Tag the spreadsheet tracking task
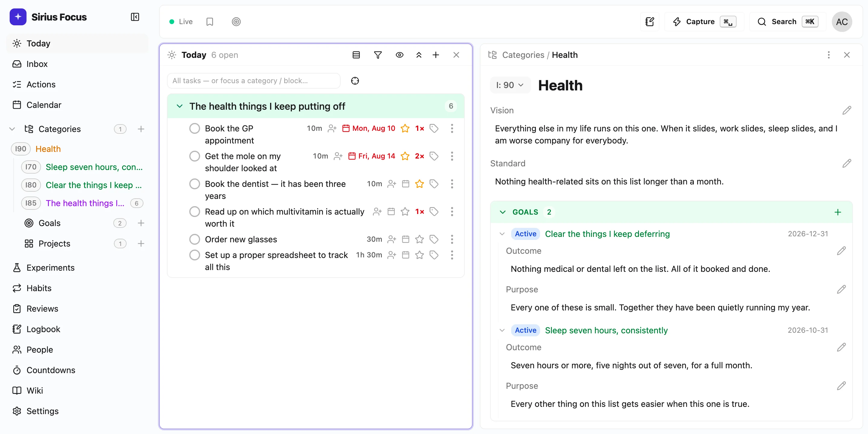 (434, 255)
